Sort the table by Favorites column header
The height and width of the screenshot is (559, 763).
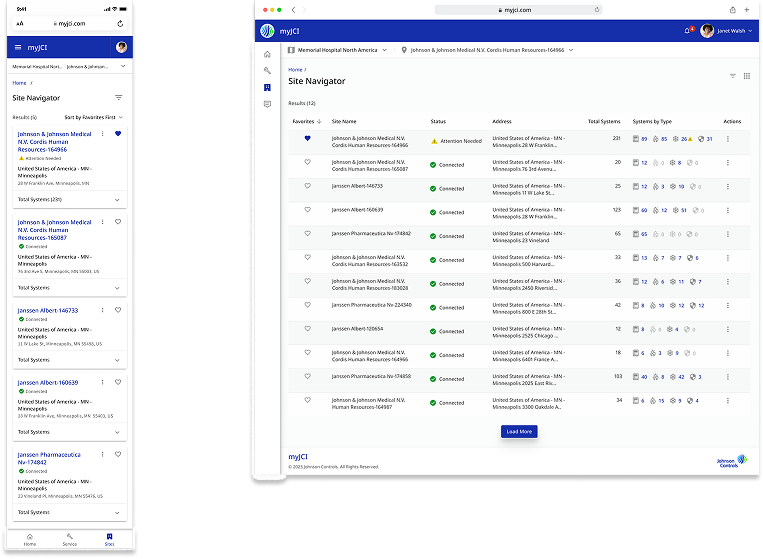(304, 121)
